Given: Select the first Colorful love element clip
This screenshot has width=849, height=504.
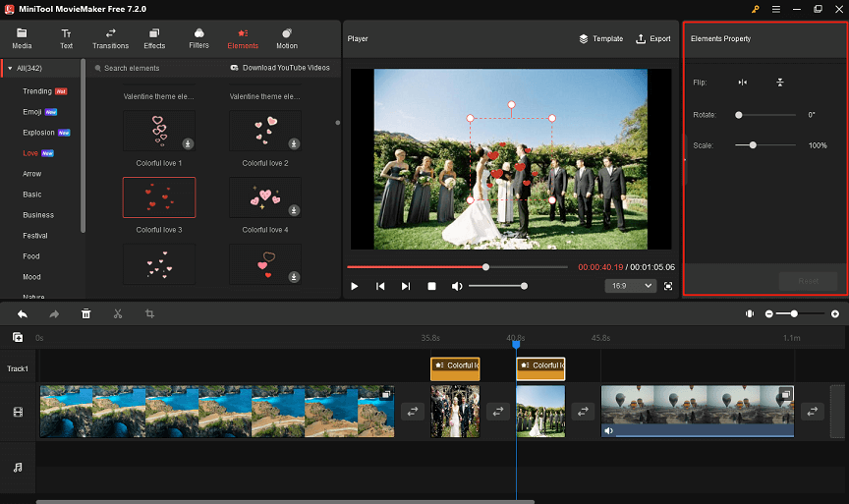Looking at the screenshot, I should (x=455, y=368).
